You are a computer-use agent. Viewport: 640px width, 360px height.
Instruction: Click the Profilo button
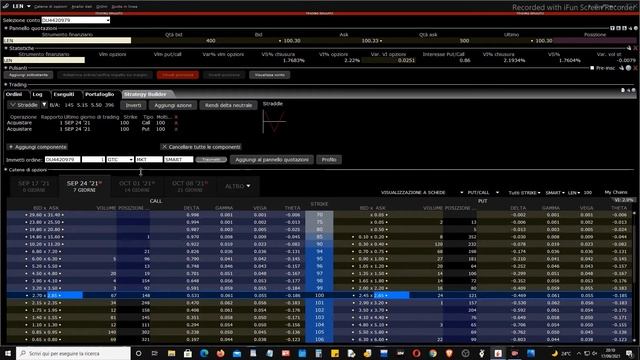pyautogui.click(x=329, y=160)
